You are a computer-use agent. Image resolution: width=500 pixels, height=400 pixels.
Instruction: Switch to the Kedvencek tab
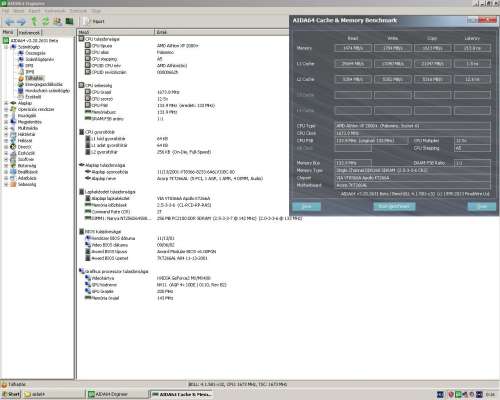click(x=29, y=33)
